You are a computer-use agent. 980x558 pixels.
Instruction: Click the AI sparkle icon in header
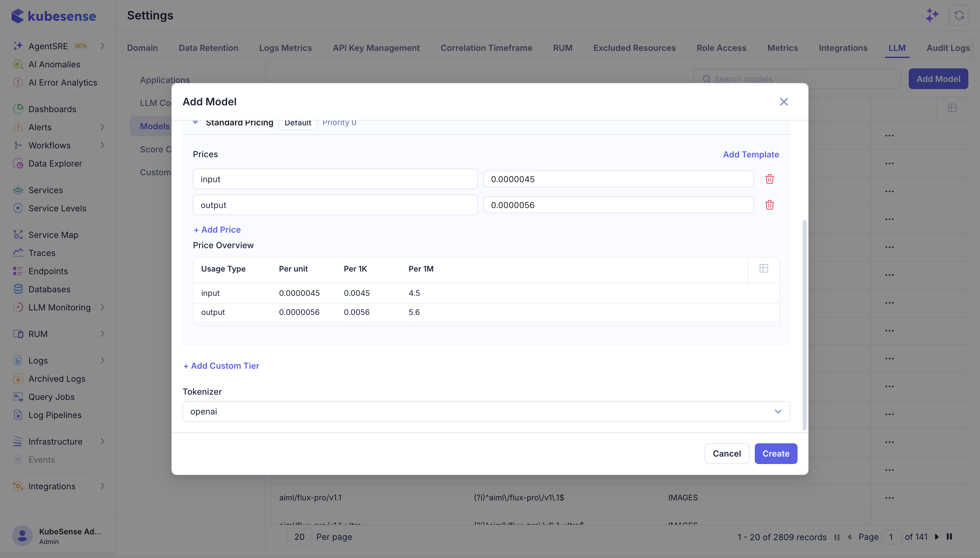coord(932,15)
